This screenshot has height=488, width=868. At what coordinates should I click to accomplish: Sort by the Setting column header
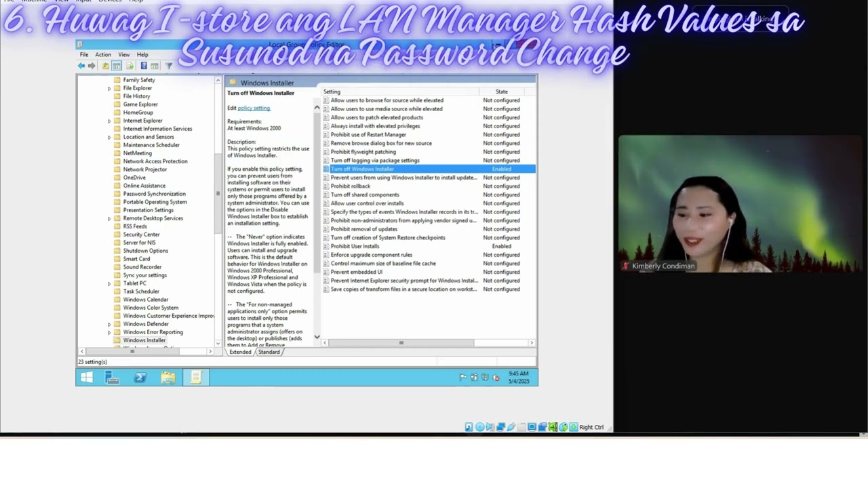point(400,91)
